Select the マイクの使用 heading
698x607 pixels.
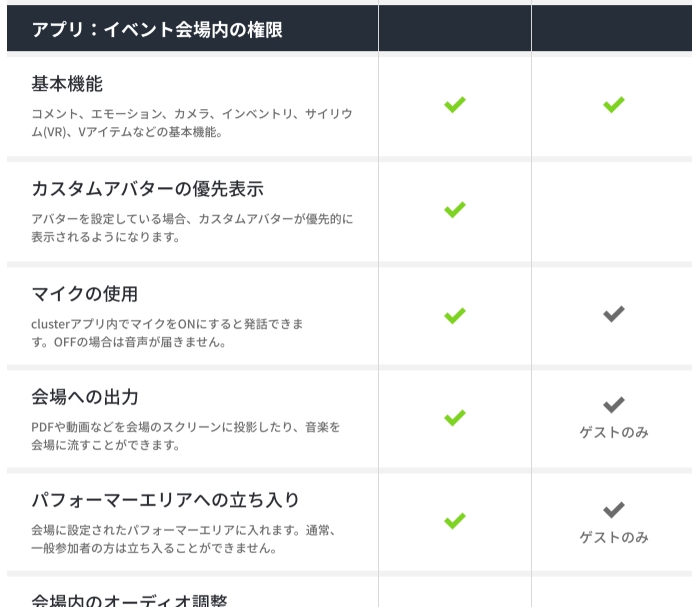point(85,294)
